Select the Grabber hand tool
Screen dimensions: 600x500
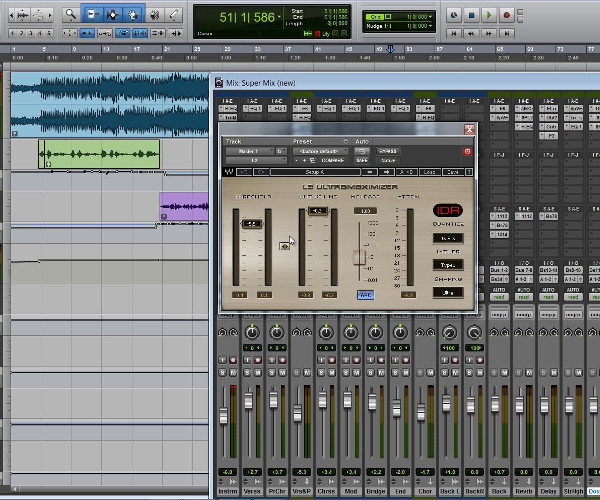[131, 15]
